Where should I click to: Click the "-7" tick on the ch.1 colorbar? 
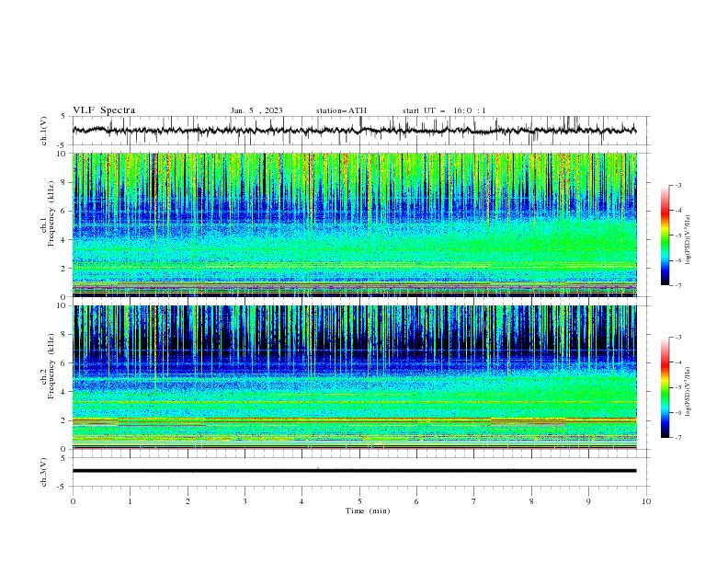point(678,286)
